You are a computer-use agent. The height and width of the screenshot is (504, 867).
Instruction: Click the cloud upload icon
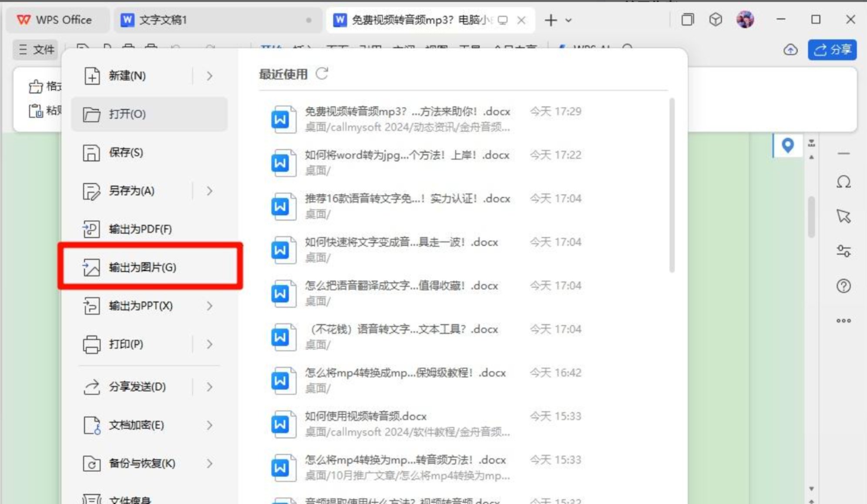pyautogui.click(x=790, y=50)
